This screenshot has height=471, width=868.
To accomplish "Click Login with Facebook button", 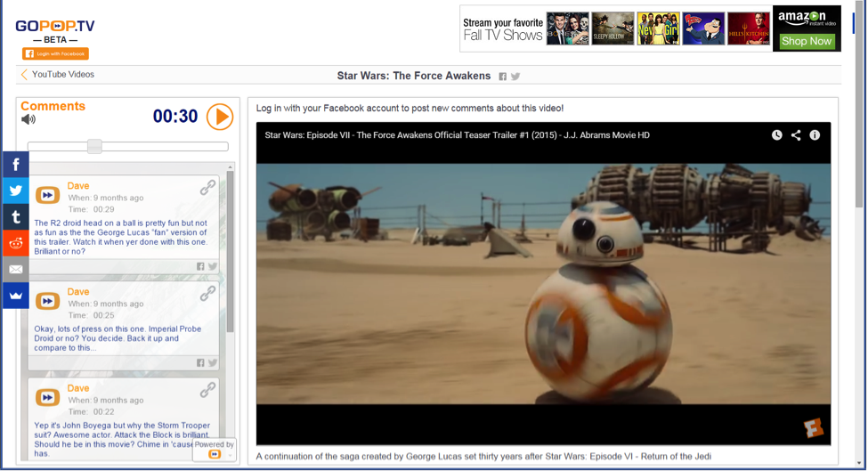I will [55, 53].
